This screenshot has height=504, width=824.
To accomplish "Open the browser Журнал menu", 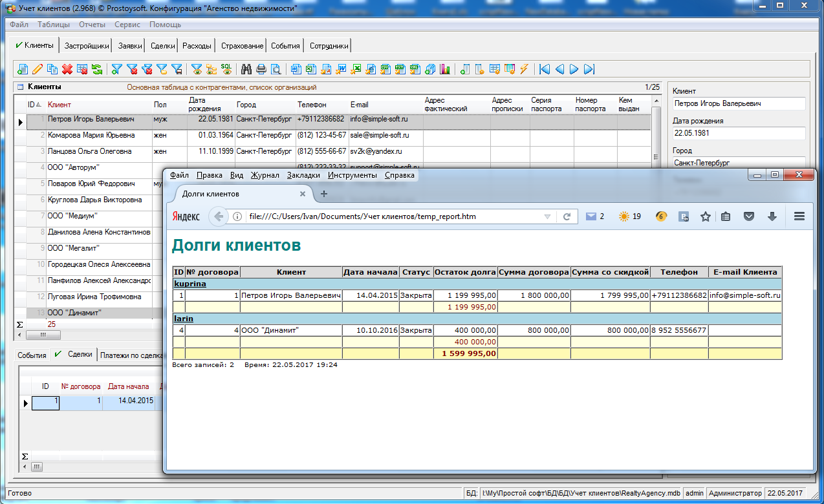I will [x=265, y=175].
